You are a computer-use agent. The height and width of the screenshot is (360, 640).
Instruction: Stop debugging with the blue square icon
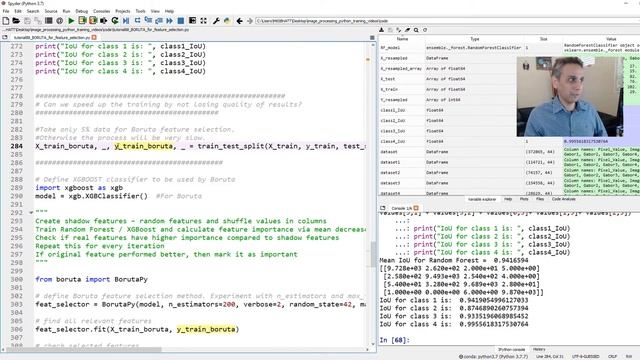tap(180, 21)
